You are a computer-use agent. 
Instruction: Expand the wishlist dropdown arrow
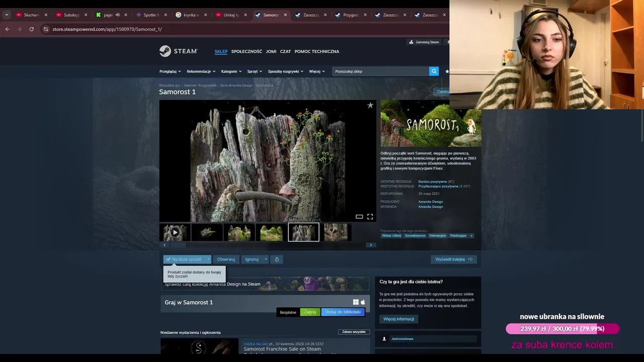click(208, 259)
